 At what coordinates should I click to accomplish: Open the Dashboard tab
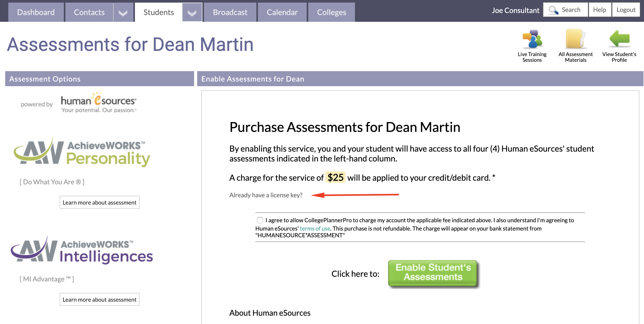(x=36, y=12)
